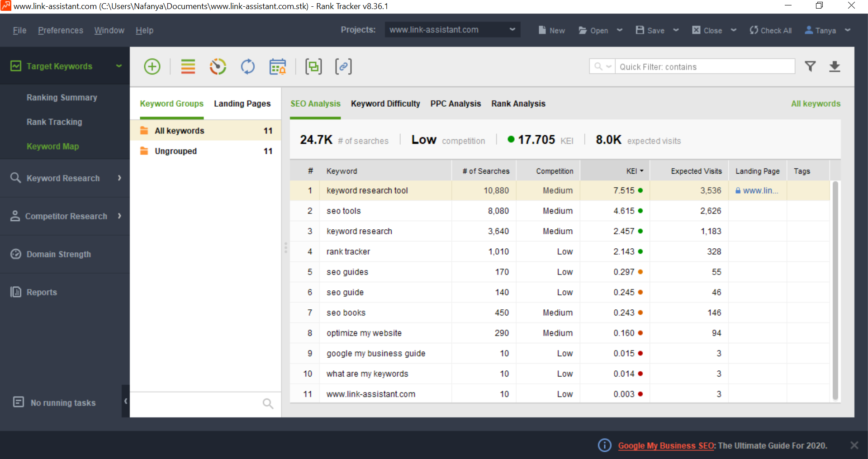Switch to Keyword Difficulty tab
Screen dimensions: 868x459
pyautogui.click(x=385, y=104)
